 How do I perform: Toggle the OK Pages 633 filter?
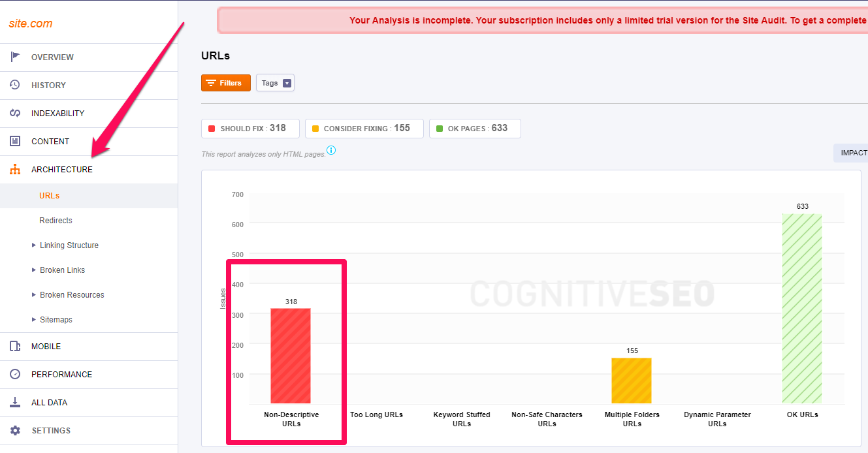pos(474,128)
